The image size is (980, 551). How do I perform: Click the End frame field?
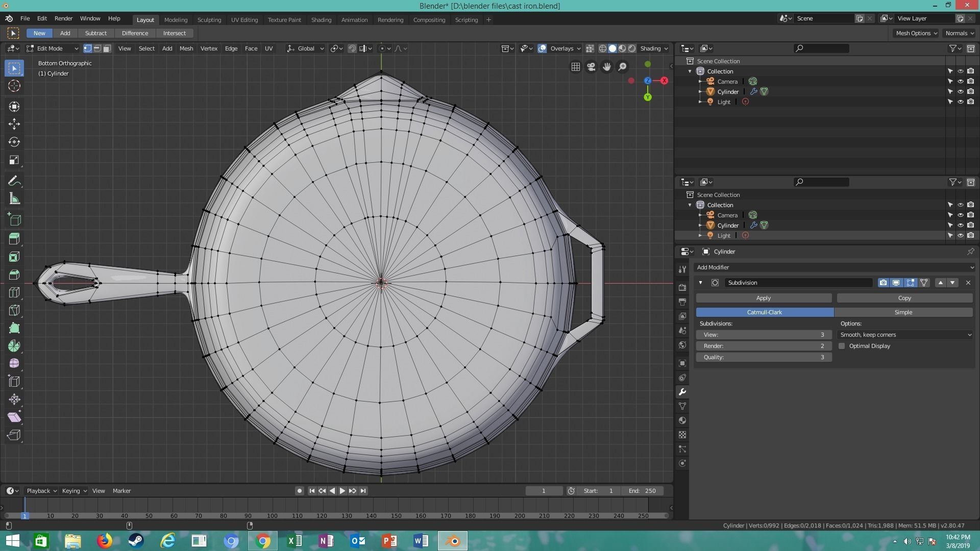pos(643,491)
